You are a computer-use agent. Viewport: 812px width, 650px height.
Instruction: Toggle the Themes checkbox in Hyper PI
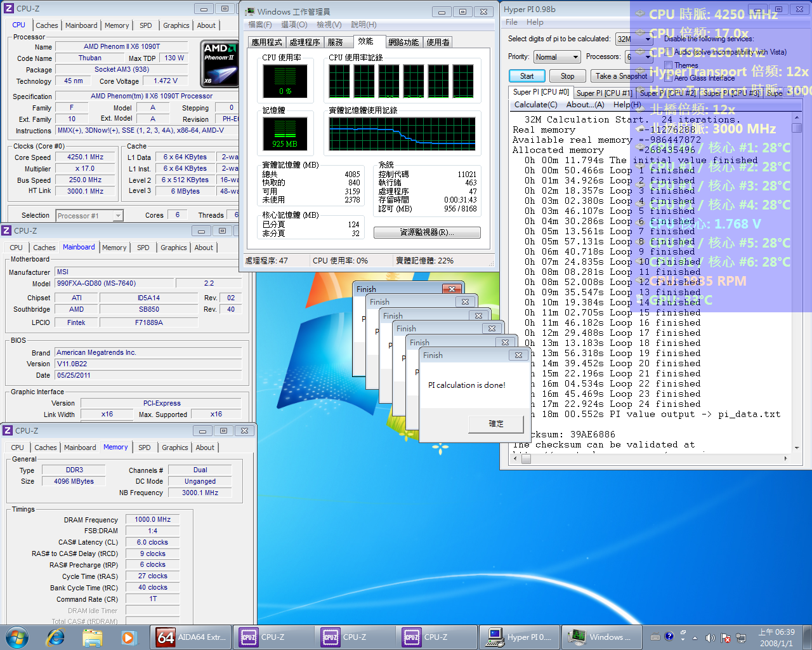point(669,65)
